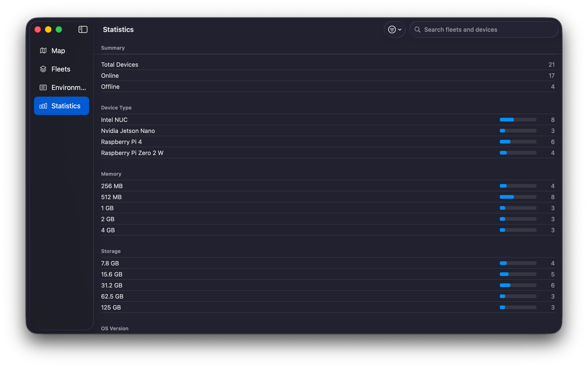Click the red close window button

click(38, 29)
